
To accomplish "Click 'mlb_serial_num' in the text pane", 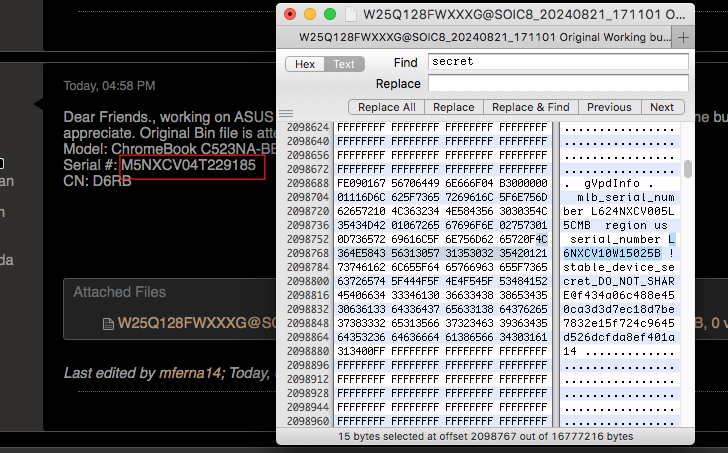I will coord(626,197).
